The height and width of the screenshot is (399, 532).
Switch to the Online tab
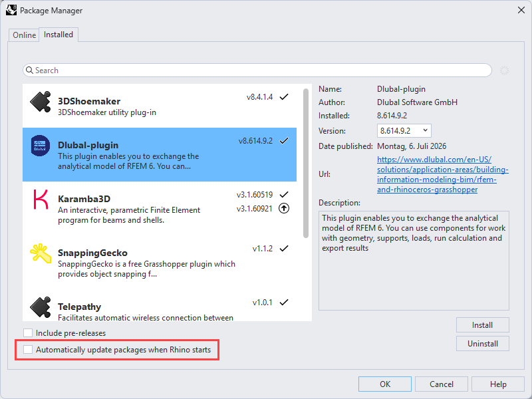coord(24,35)
